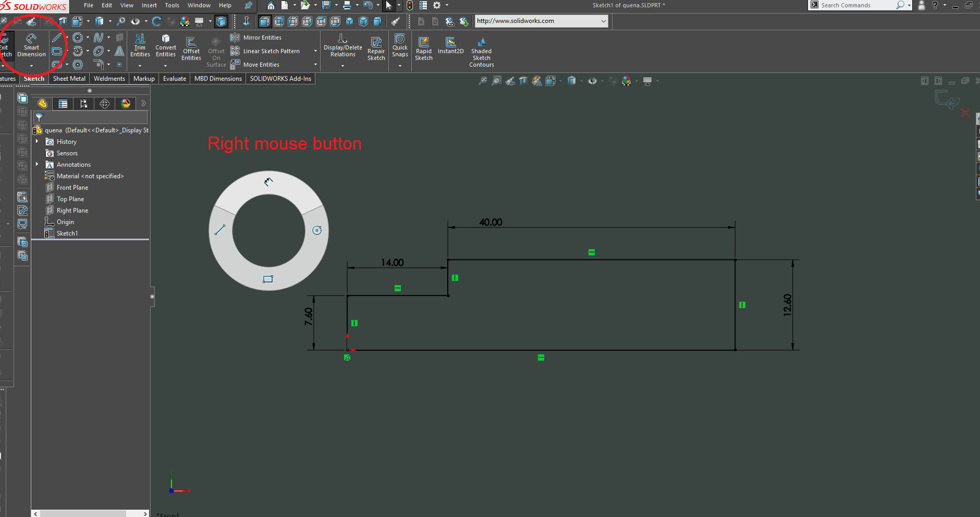Open the Insert menu

pos(149,5)
